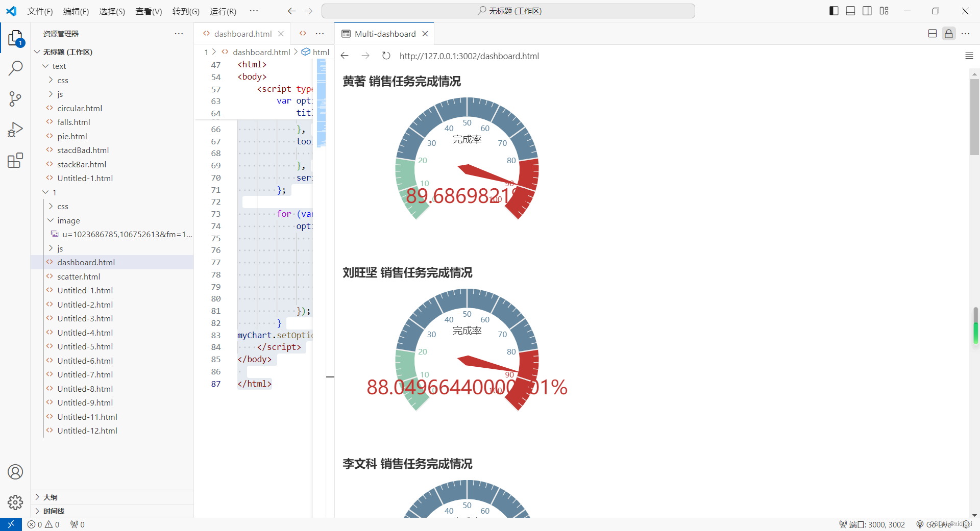Open the Search view in the activity bar

tap(15, 68)
